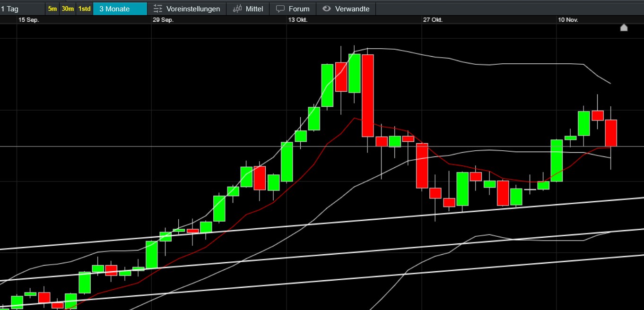Switch to the 1std interval
Image resolution: width=644 pixels, height=310 pixels.
84,9
